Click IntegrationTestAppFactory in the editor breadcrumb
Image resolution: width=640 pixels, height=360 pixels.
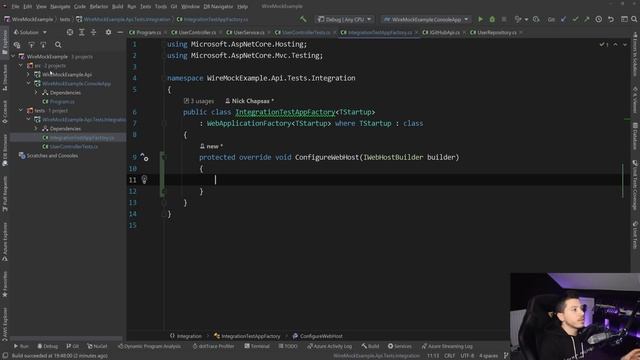click(x=251, y=336)
